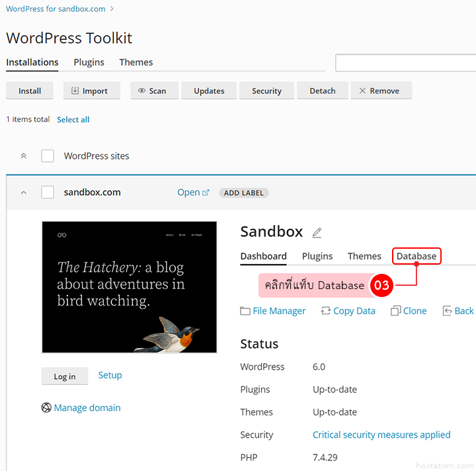This screenshot has height=471, width=476.
Task: Open the top-level Themes tab
Action: 136,62
